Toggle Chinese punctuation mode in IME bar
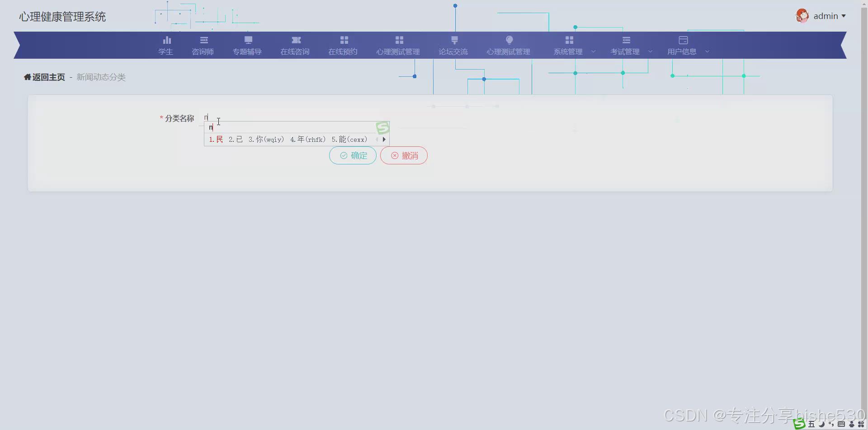The width and height of the screenshot is (868, 430). 831,424
